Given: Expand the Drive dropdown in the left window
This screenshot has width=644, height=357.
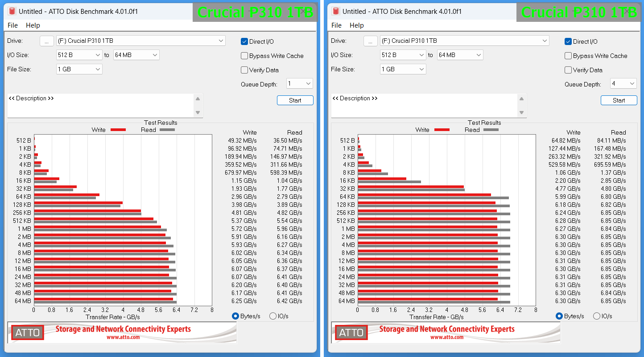Looking at the screenshot, I should [141, 41].
